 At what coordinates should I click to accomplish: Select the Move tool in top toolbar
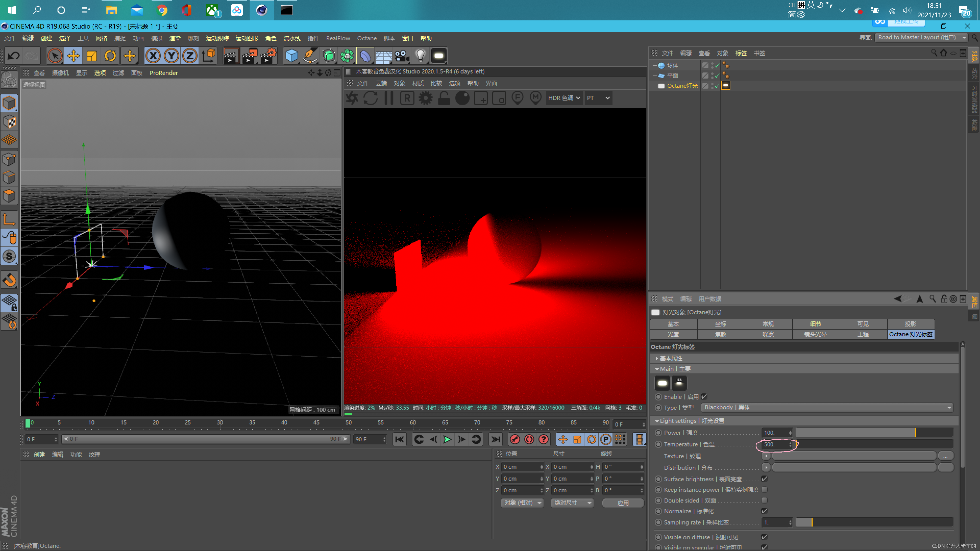[73, 56]
